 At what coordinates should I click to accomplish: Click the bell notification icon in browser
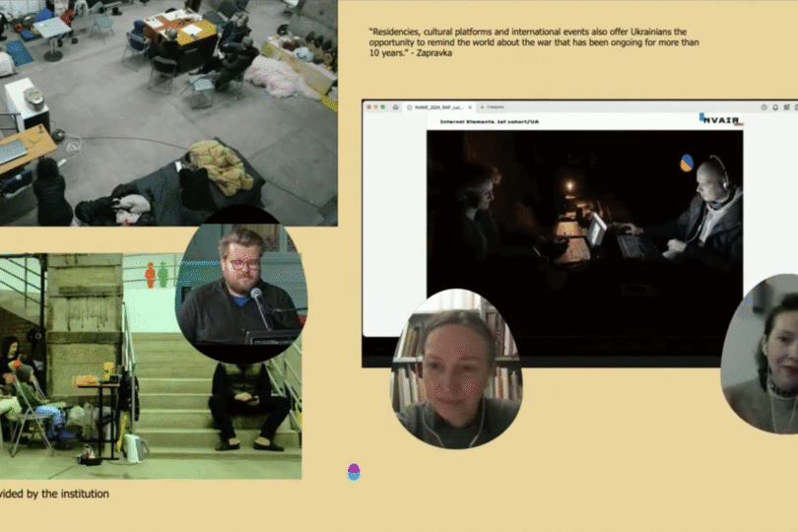coord(775,106)
